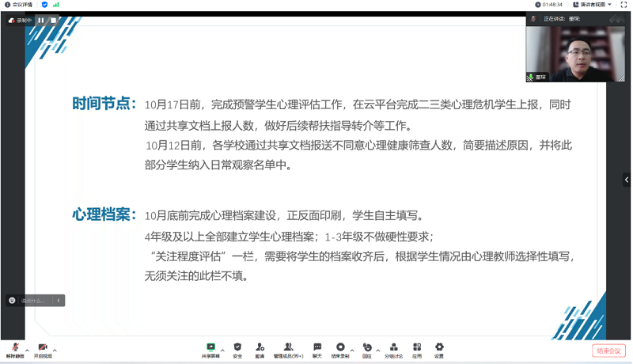Open the 演讲者视图 view layout dropdown

click(592, 5)
